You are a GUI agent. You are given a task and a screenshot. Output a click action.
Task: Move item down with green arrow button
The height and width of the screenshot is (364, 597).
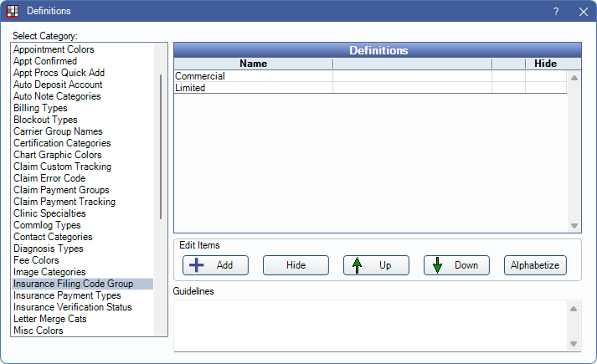point(456,265)
